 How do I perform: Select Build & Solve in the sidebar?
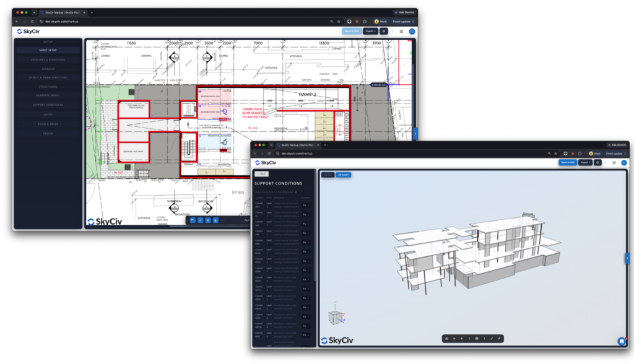tap(48, 124)
